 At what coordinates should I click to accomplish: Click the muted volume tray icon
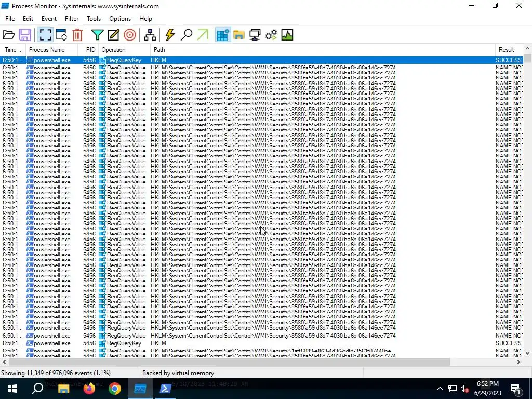coord(464,389)
